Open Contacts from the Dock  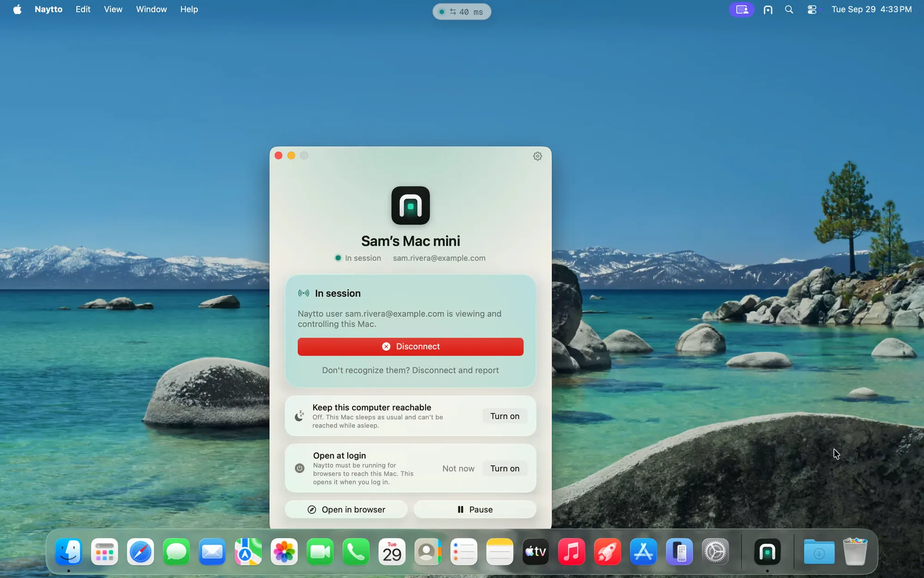tap(428, 552)
